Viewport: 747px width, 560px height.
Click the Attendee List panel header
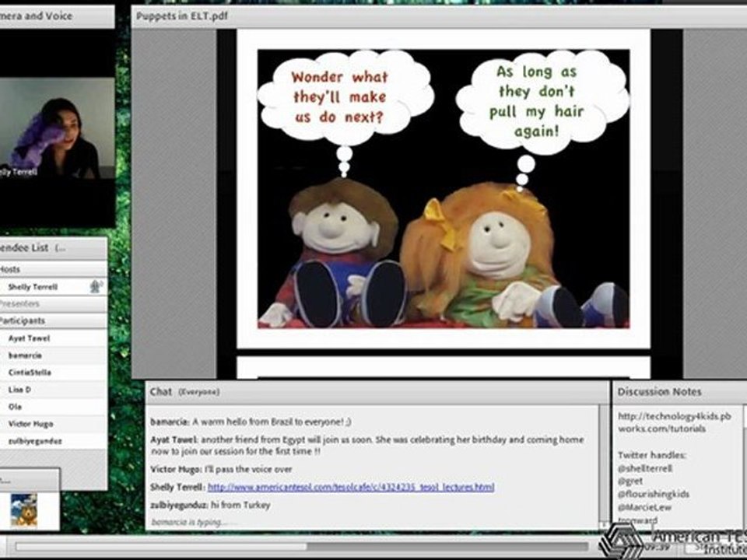54,248
